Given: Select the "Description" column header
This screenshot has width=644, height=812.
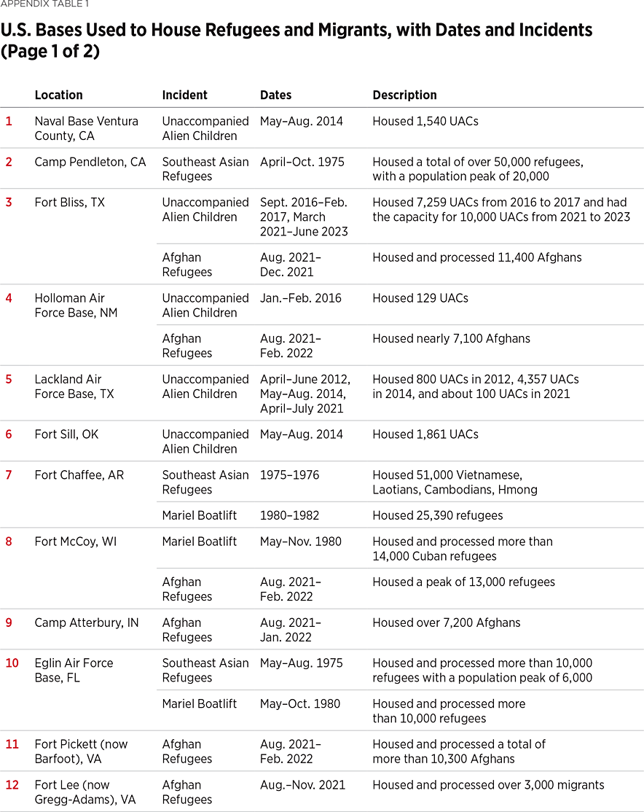Looking at the screenshot, I should [404, 95].
